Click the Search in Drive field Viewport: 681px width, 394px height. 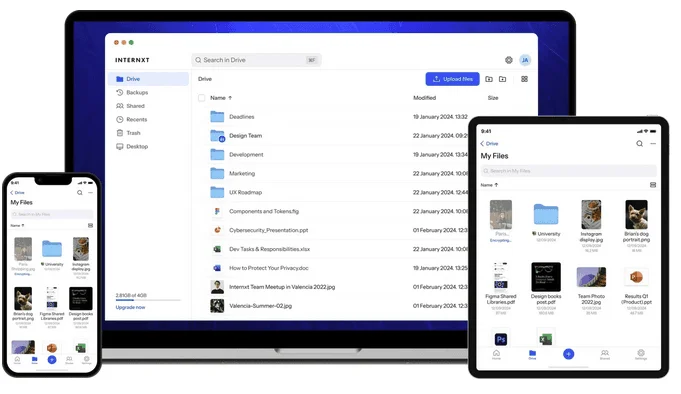(x=256, y=60)
